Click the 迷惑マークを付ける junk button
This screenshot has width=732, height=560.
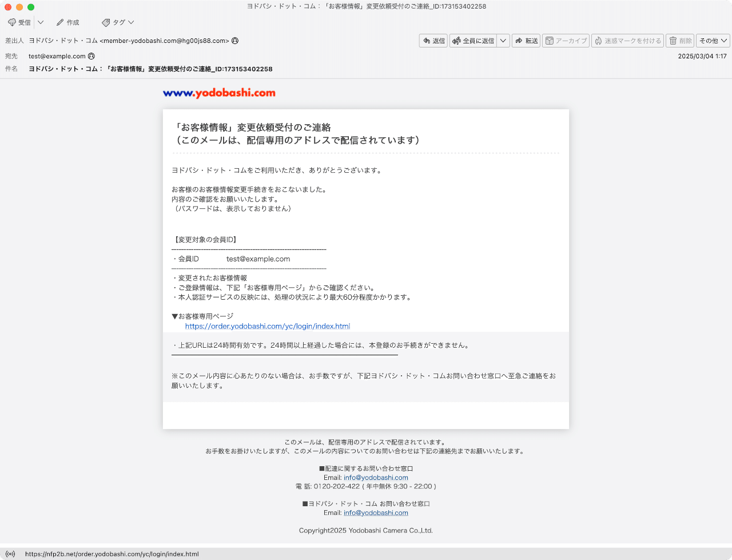tap(627, 41)
